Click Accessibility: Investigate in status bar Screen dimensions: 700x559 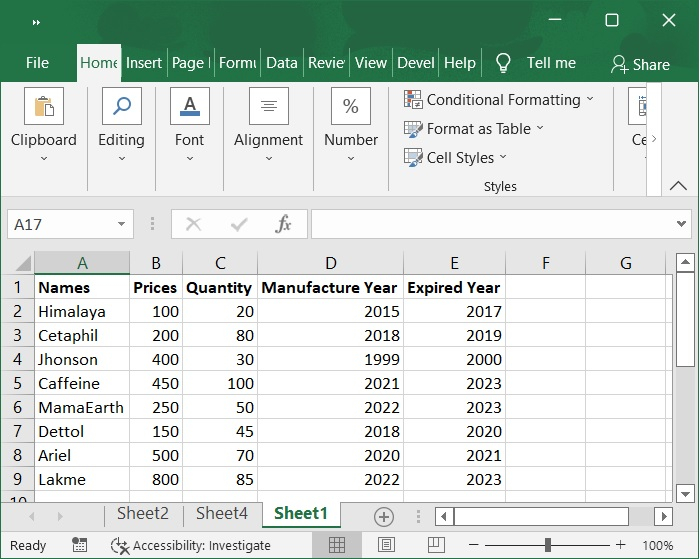point(191,545)
